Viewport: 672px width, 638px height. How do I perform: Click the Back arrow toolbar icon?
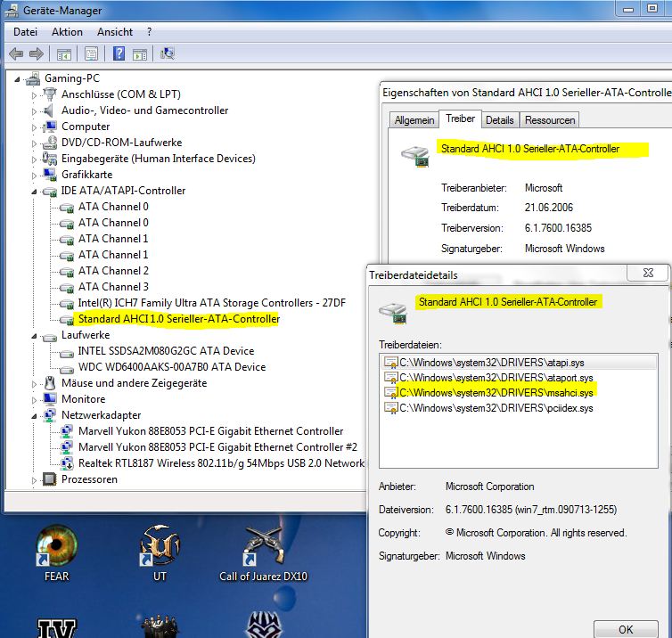coord(16,54)
